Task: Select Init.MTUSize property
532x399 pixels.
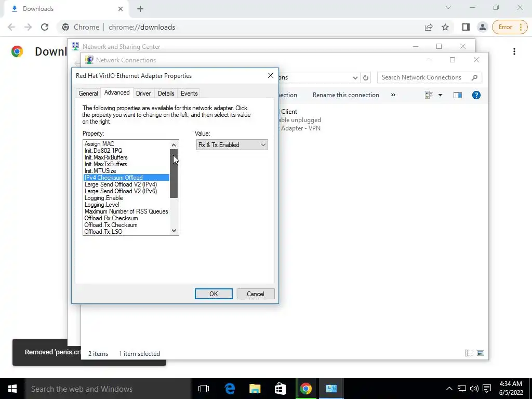Action: click(x=126, y=171)
